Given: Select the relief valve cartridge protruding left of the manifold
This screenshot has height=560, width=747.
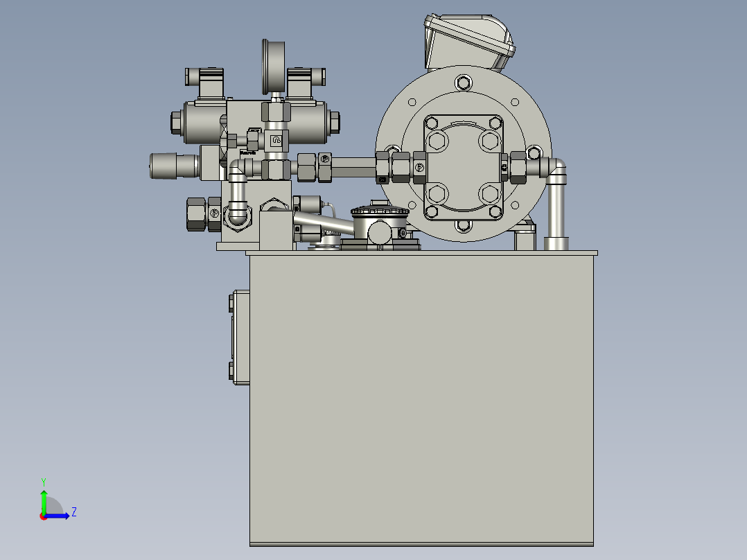Looking at the screenshot, I should point(174,166).
